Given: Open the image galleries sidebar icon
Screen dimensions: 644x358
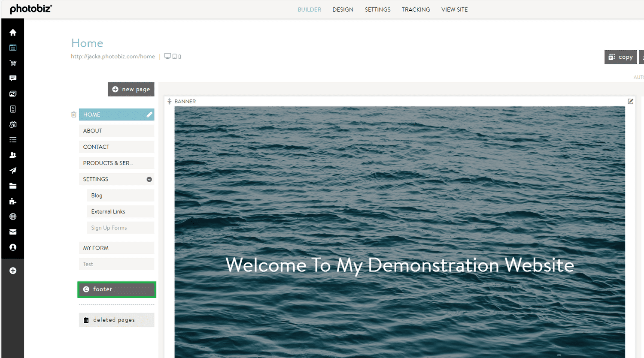Looking at the screenshot, I should click(x=12, y=93).
